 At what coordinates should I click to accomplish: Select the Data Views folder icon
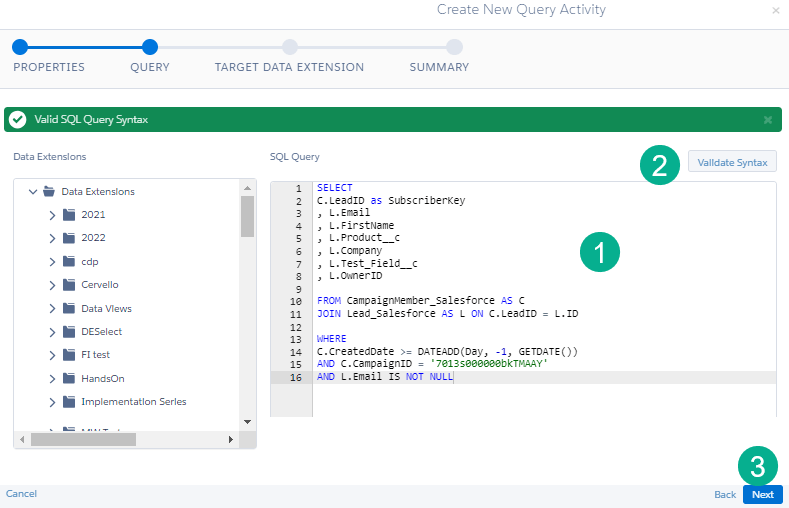point(69,308)
